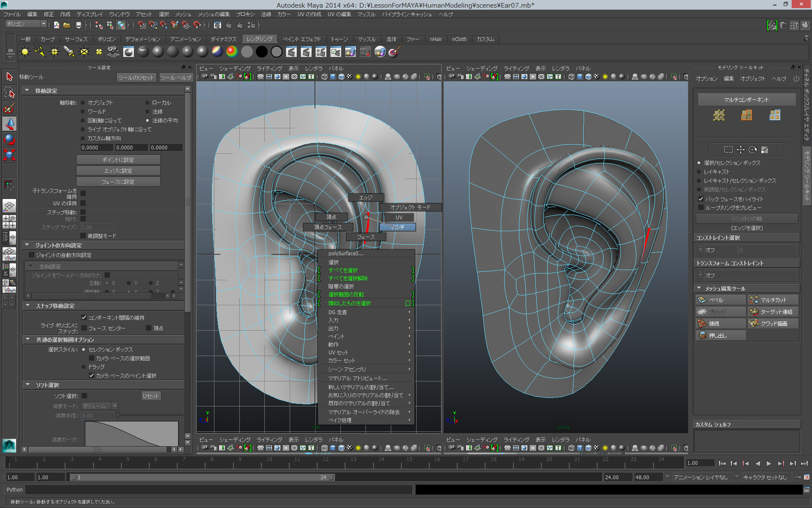Select the Raycast selection radio button

point(699,171)
